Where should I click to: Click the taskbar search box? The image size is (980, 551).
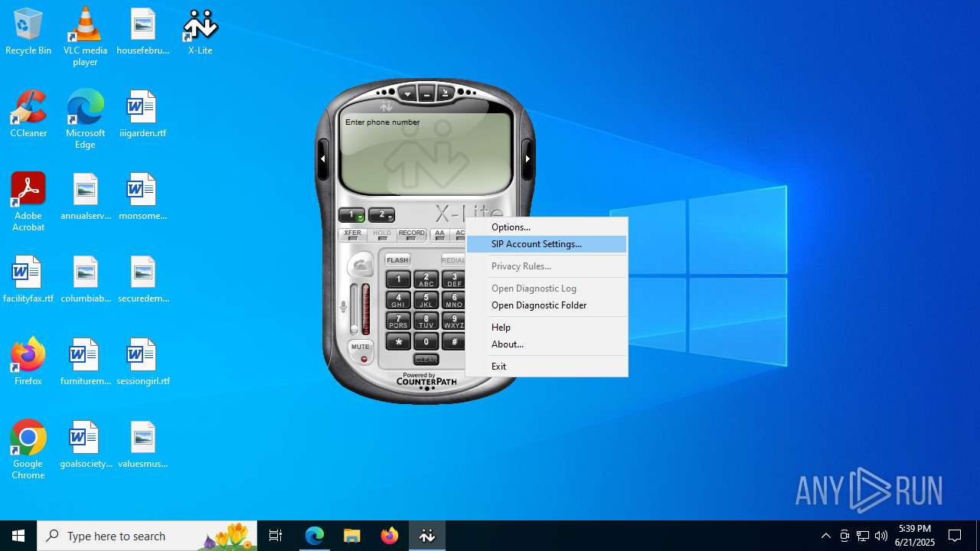coord(147,536)
